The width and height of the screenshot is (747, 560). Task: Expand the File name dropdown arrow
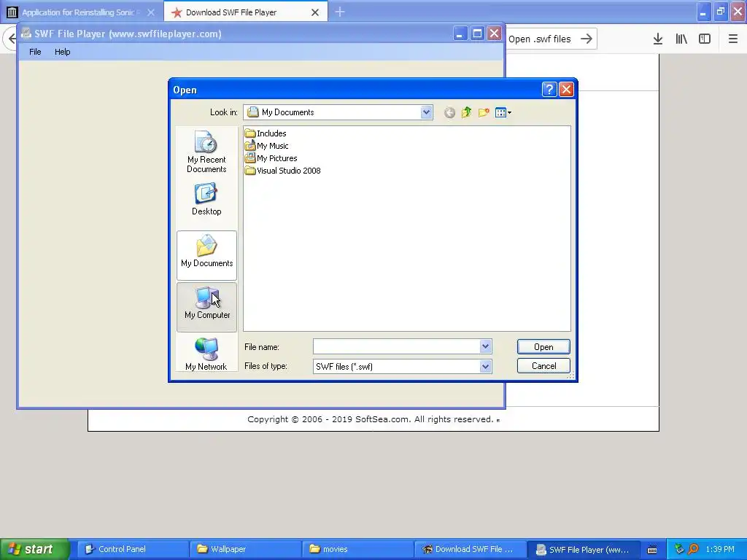(485, 346)
